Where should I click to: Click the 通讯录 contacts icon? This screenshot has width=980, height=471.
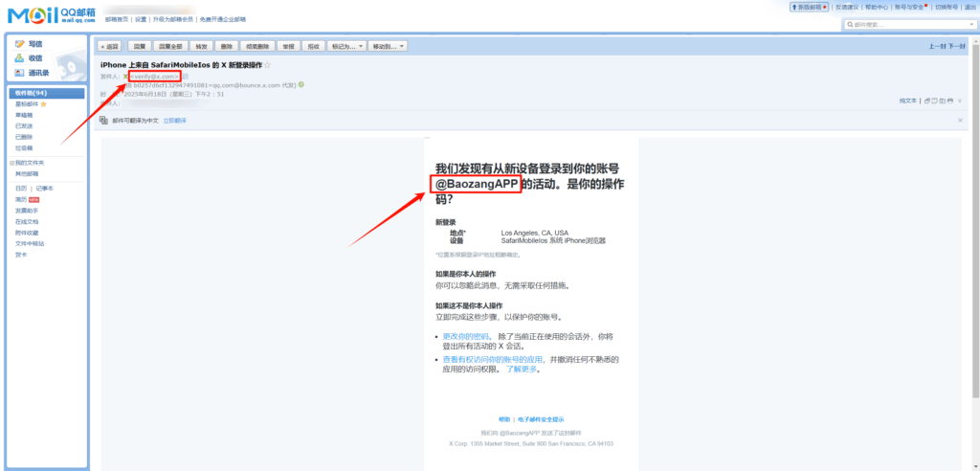click(x=19, y=73)
